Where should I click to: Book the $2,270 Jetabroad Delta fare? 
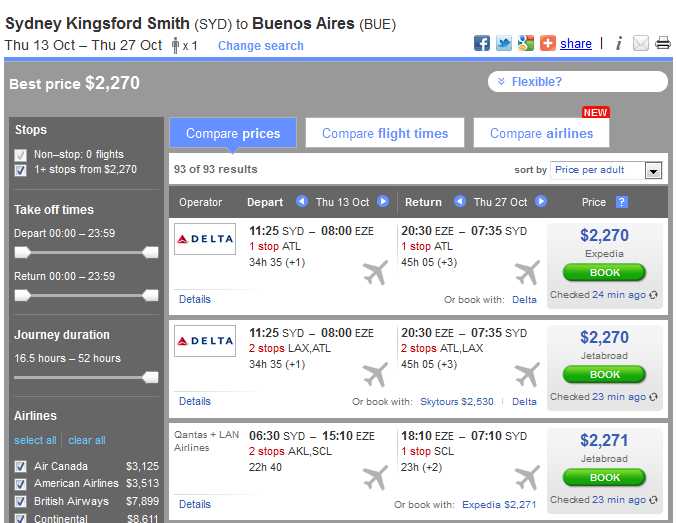click(604, 374)
